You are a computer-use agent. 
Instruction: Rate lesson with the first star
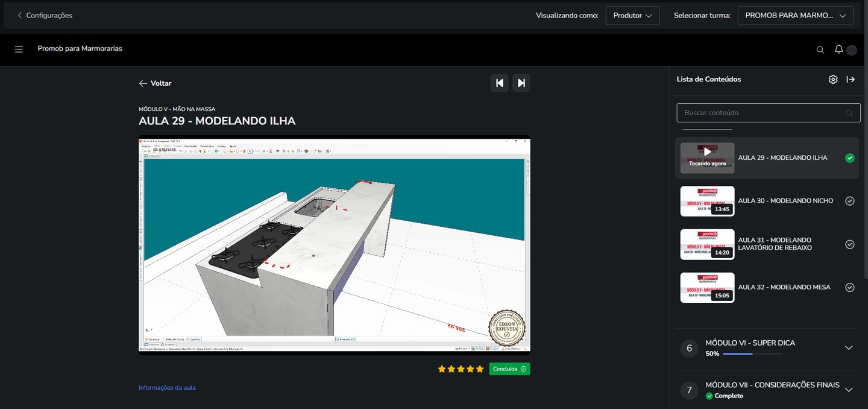[442, 369]
